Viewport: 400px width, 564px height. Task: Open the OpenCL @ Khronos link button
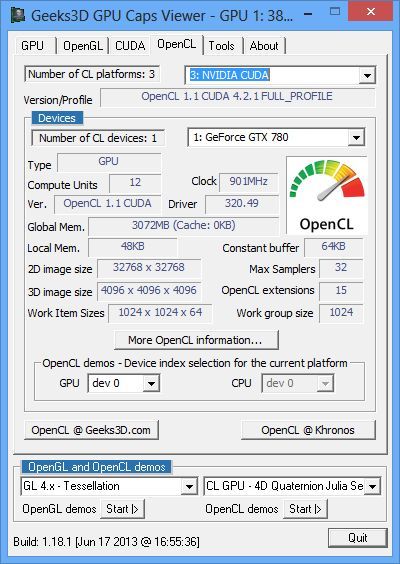click(308, 430)
